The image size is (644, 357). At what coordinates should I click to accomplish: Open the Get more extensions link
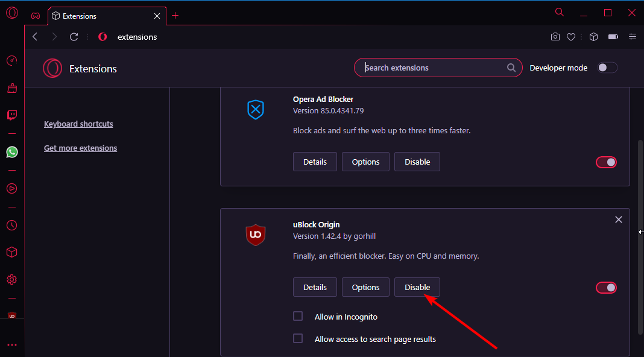pos(81,148)
